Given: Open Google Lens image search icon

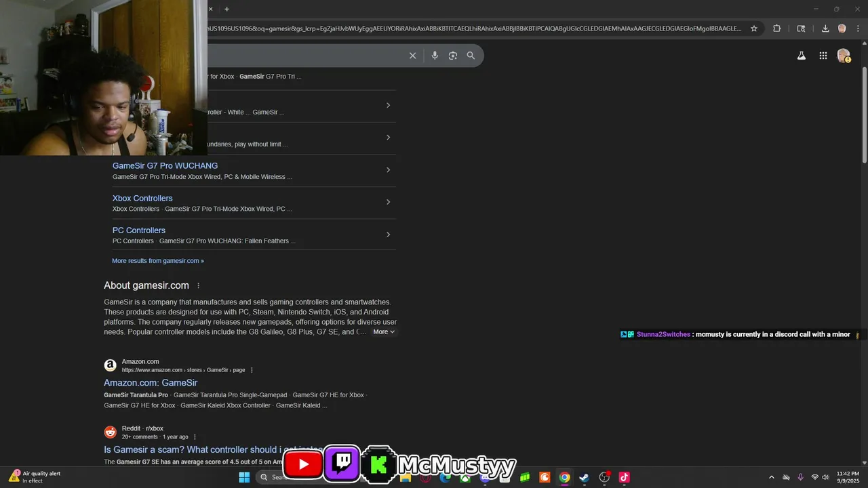Looking at the screenshot, I should coord(453,56).
